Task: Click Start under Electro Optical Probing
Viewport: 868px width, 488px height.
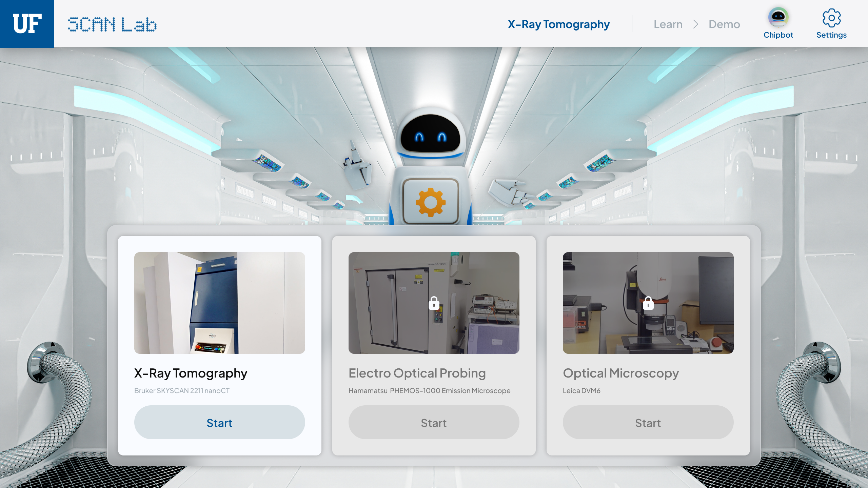Action: 434,423
